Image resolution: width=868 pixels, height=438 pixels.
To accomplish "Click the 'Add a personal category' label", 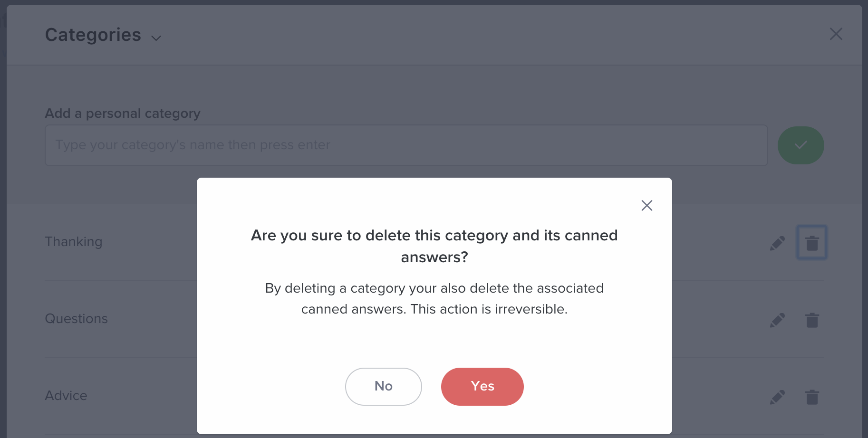I will 123,114.
